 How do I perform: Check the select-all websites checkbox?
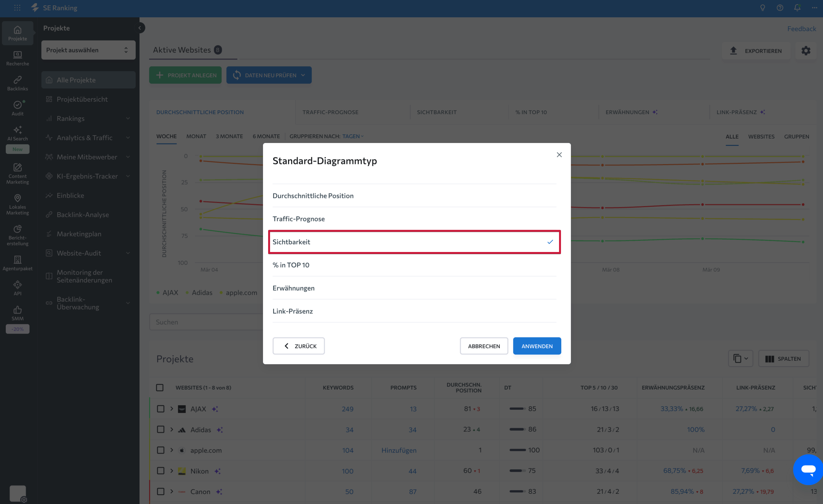click(x=160, y=387)
